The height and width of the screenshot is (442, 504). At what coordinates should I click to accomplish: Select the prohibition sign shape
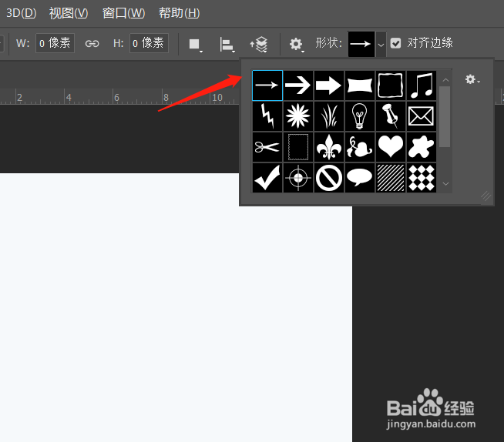point(328,178)
